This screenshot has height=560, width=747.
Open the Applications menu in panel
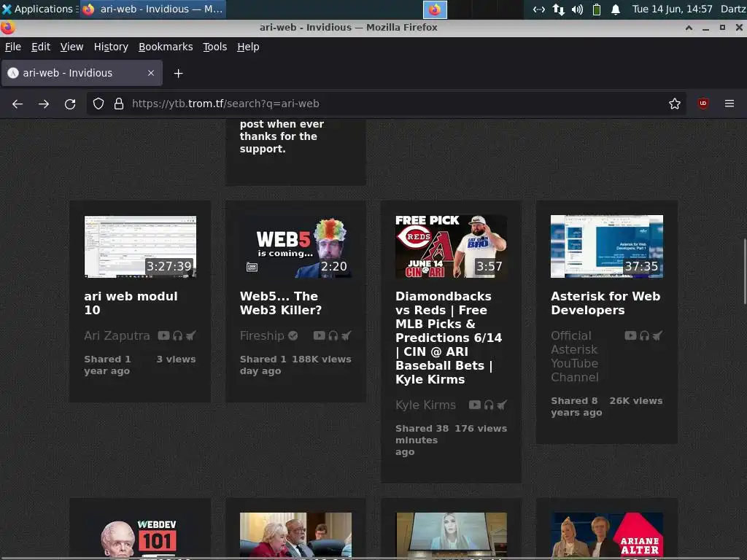[x=39, y=9]
